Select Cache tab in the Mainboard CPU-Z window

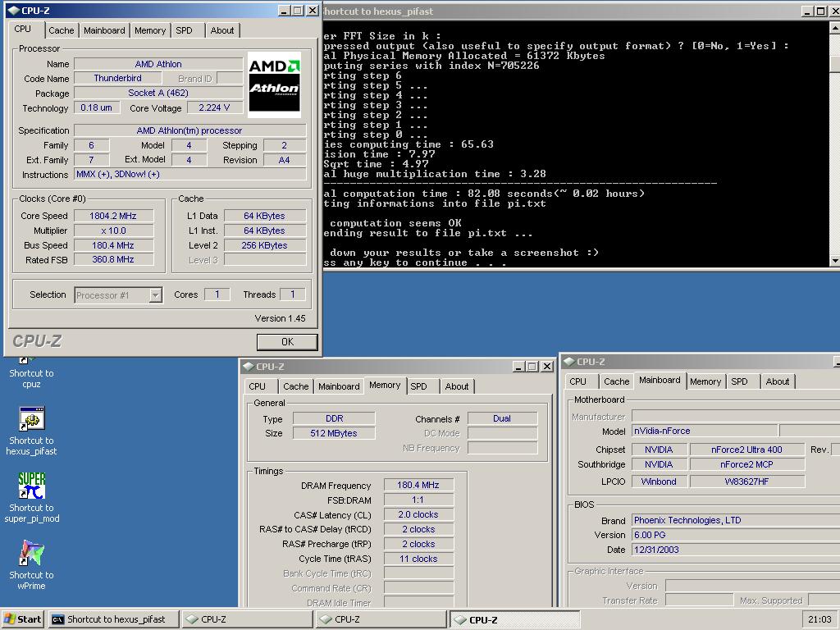tap(617, 381)
